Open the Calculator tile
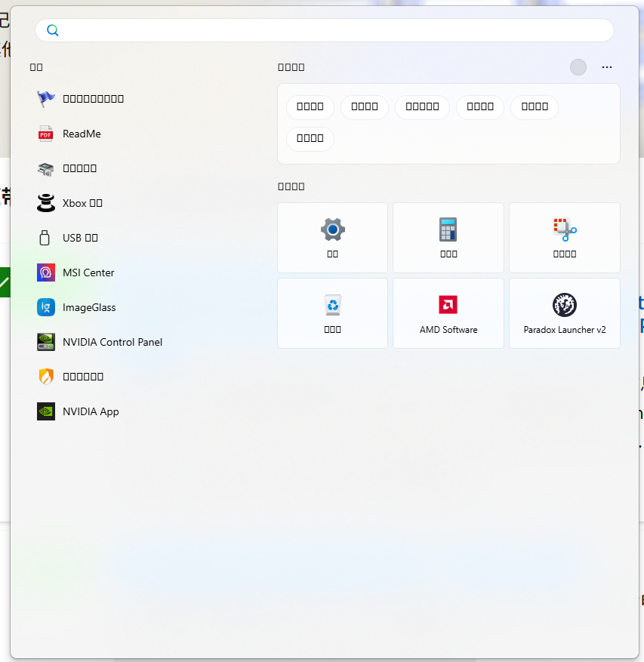 coord(448,238)
